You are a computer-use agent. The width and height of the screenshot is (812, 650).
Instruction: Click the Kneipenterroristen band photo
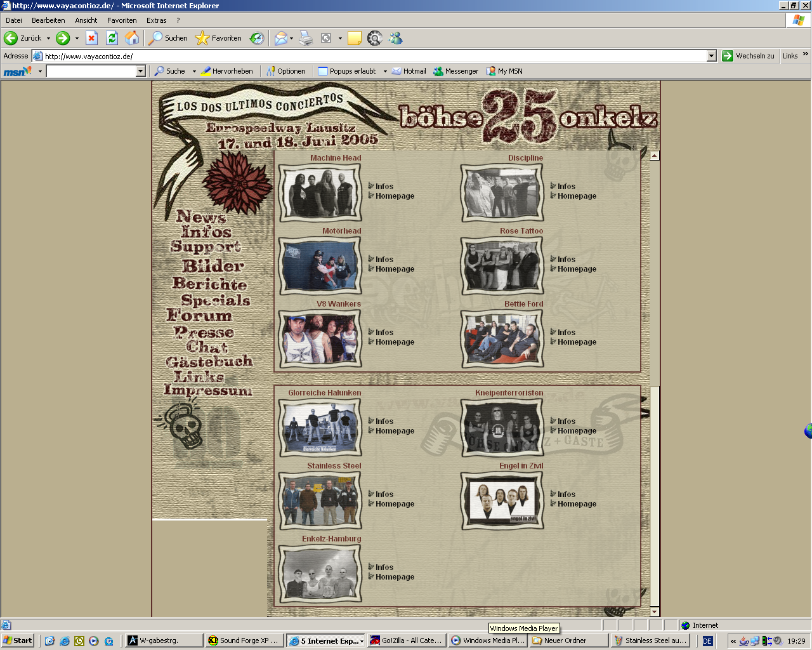pos(502,428)
